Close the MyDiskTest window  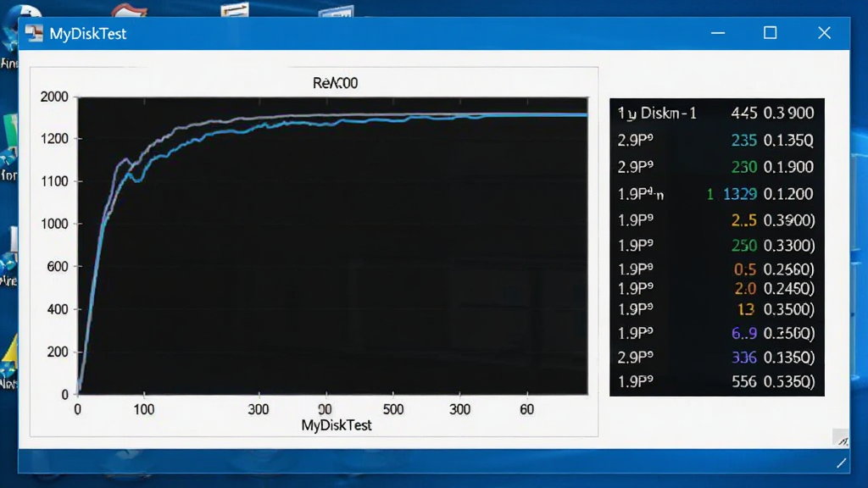(x=824, y=33)
